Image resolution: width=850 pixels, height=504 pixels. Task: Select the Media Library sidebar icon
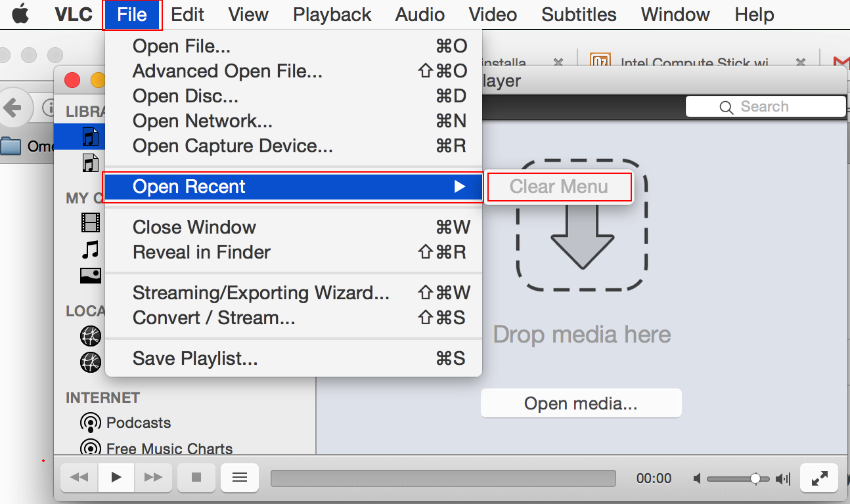click(x=90, y=162)
